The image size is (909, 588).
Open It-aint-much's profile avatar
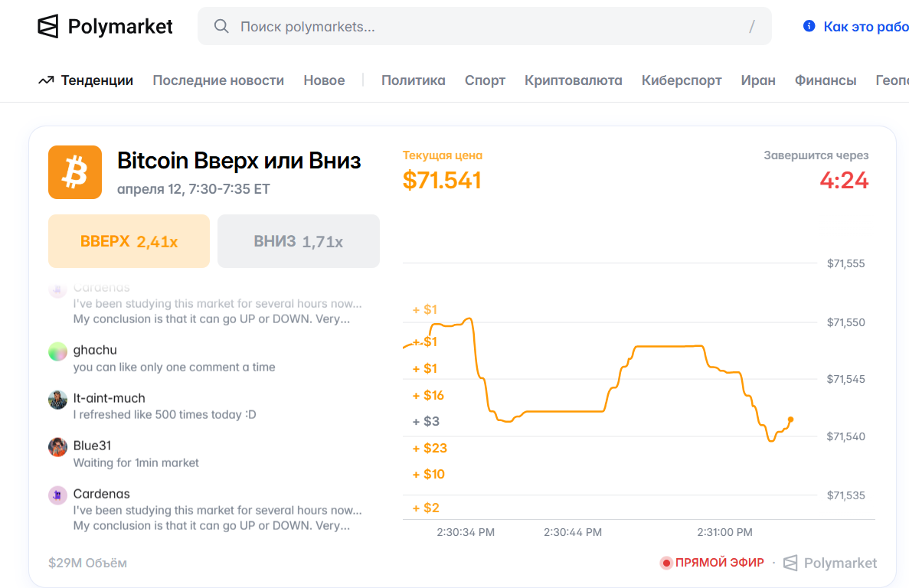click(x=57, y=400)
